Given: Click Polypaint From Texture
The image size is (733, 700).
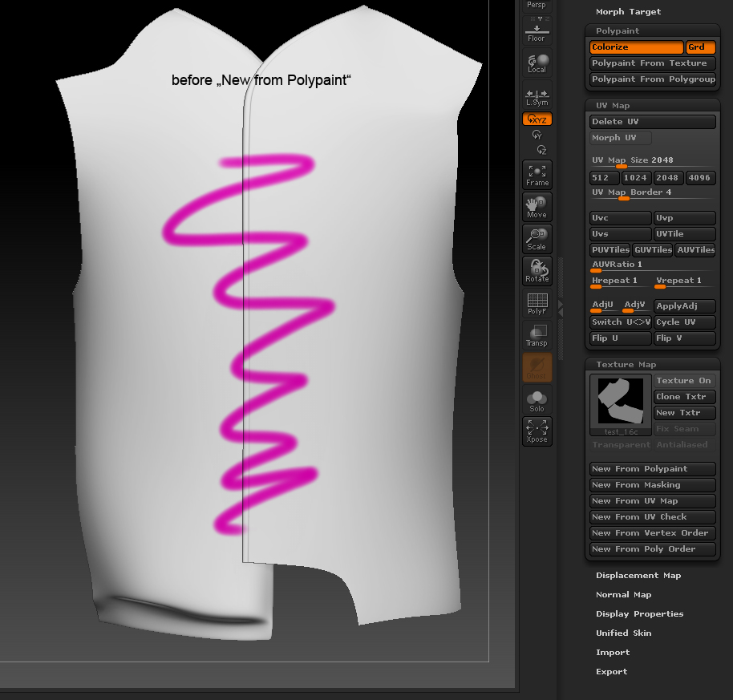Looking at the screenshot, I should click(x=653, y=63).
